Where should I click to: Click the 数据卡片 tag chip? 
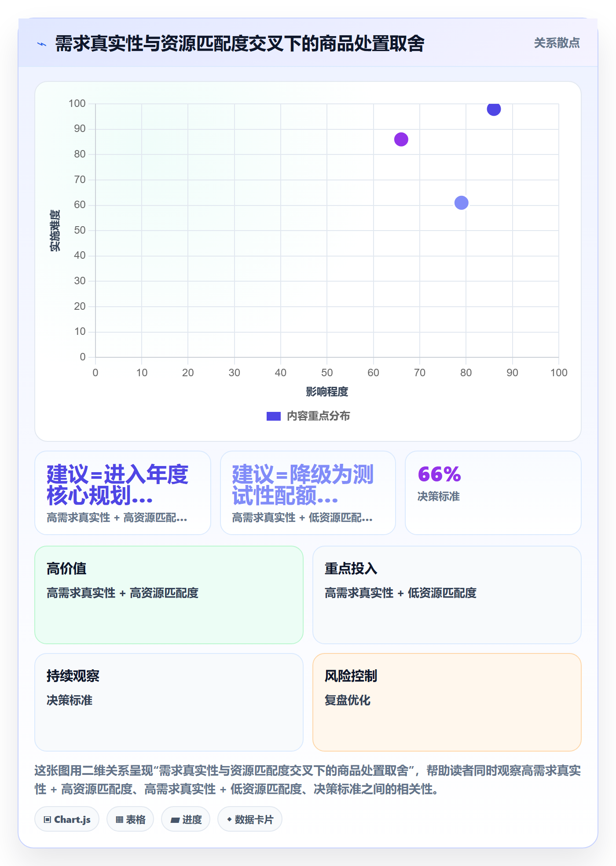pos(250,819)
